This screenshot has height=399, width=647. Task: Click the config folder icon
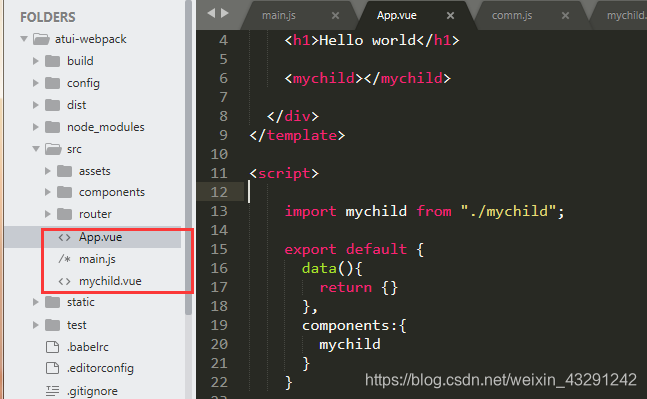pos(52,83)
